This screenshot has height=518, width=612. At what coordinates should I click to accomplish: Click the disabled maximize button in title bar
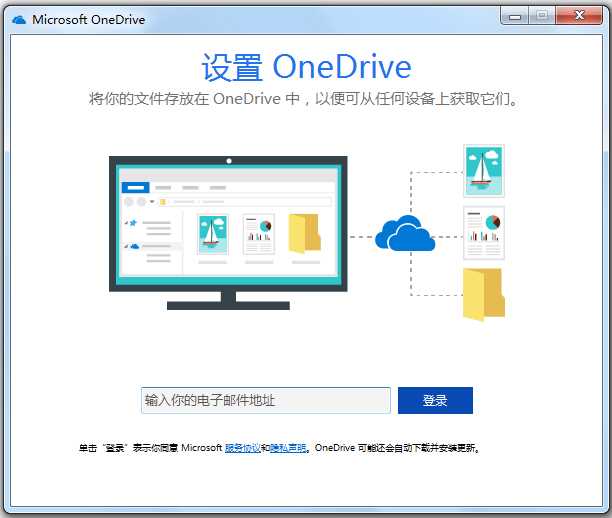[542, 16]
